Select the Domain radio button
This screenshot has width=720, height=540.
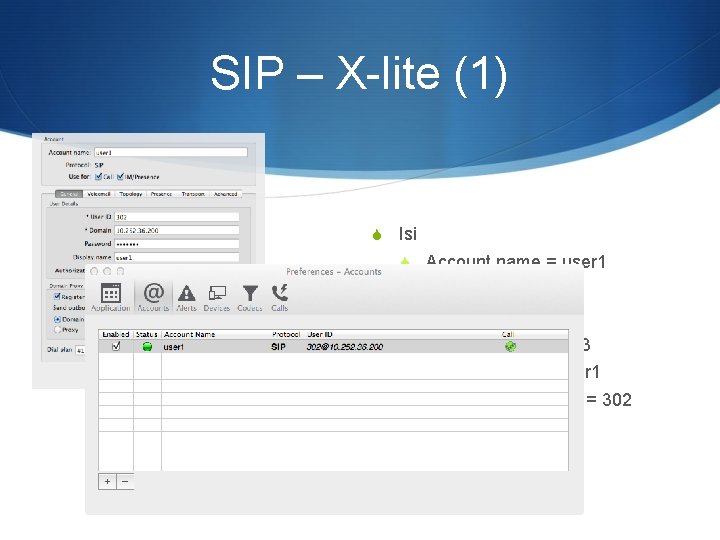tap(57, 319)
